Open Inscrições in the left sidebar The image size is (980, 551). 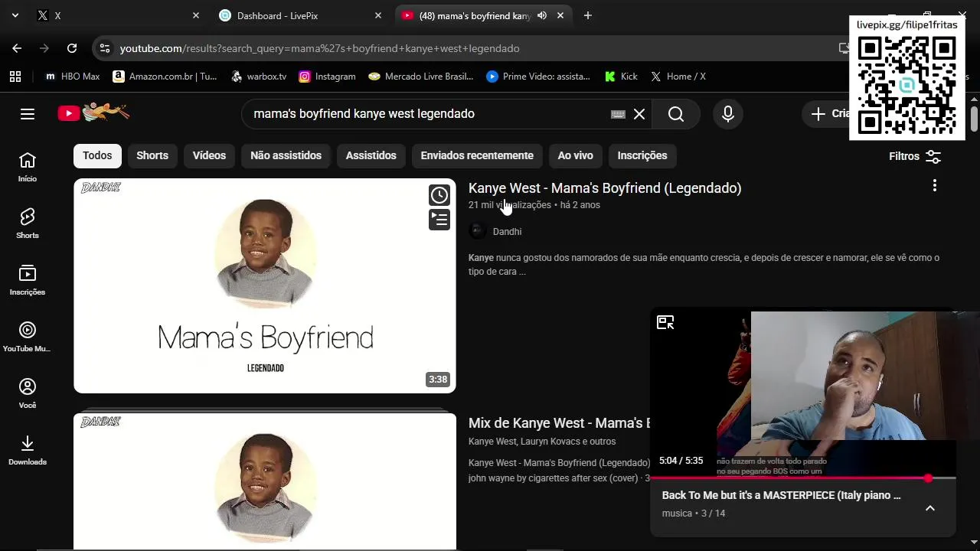click(28, 280)
